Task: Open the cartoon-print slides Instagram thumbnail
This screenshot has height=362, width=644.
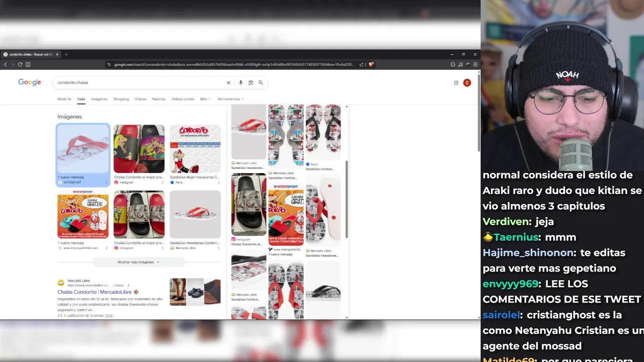Action: point(139,149)
